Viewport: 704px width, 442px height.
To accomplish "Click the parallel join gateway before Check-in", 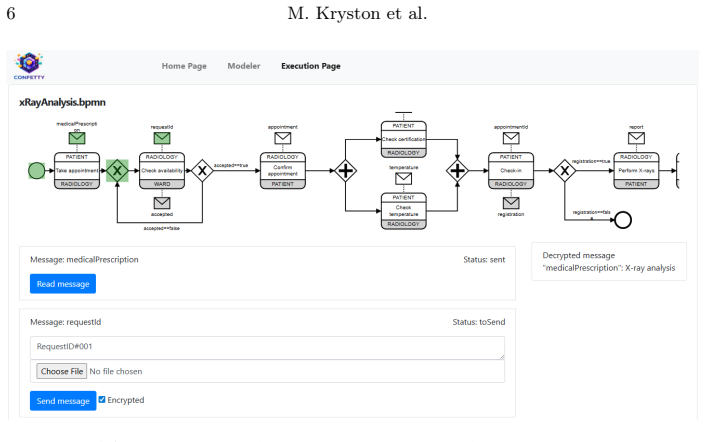I will (457, 171).
